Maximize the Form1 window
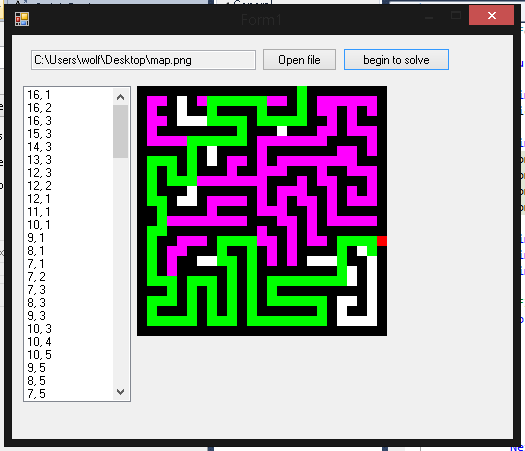The width and height of the screenshot is (525, 451). 456,15
